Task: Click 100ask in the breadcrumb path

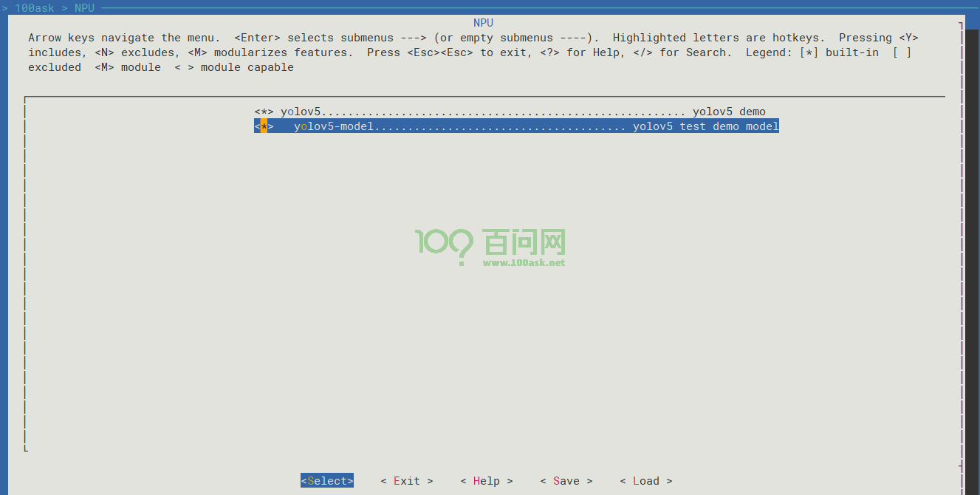Action: (35, 7)
